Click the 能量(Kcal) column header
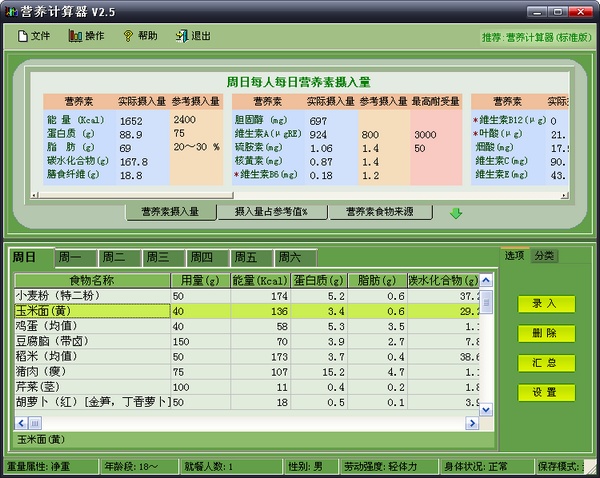The width and height of the screenshot is (600, 478). [260, 281]
